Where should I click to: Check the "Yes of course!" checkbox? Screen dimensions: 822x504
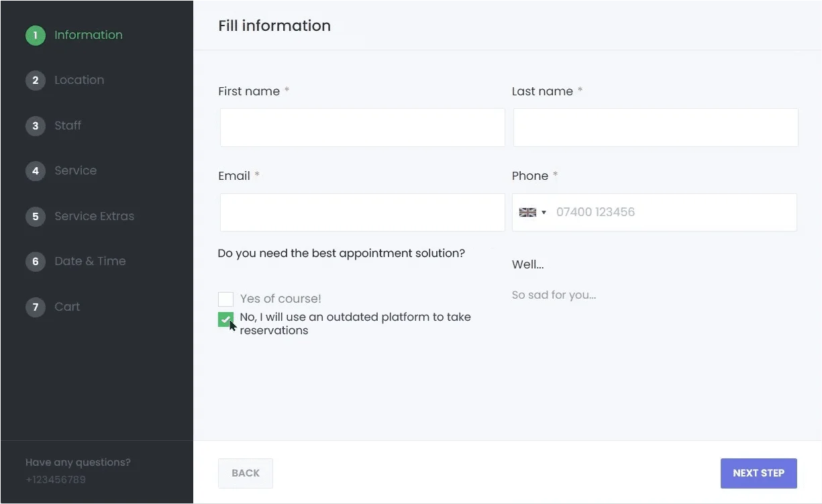225,299
